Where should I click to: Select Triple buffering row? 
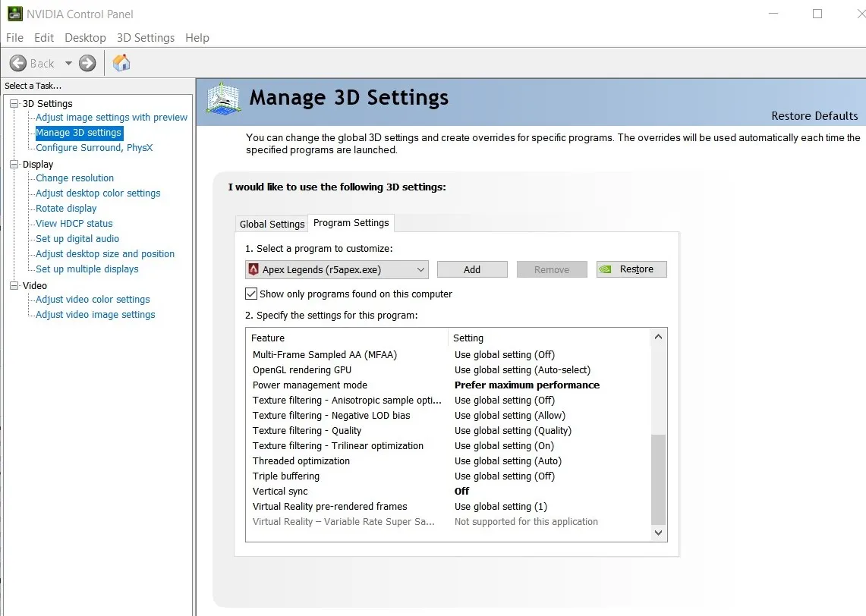[449, 476]
